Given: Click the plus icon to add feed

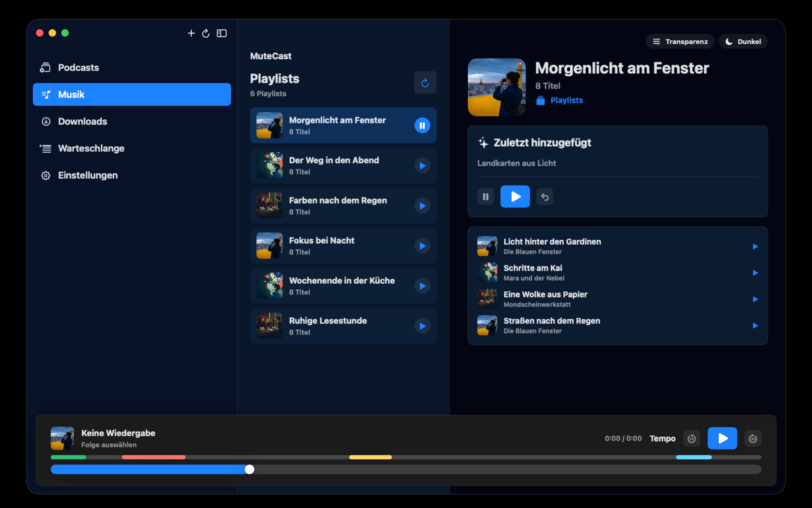Looking at the screenshot, I should [191, 33].
